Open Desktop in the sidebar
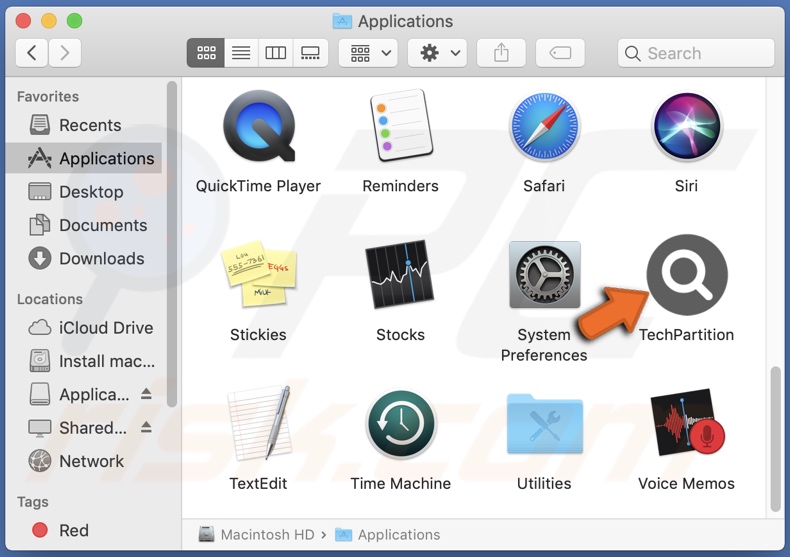This screenshot has height=557, width=790. tap(84, 191)
